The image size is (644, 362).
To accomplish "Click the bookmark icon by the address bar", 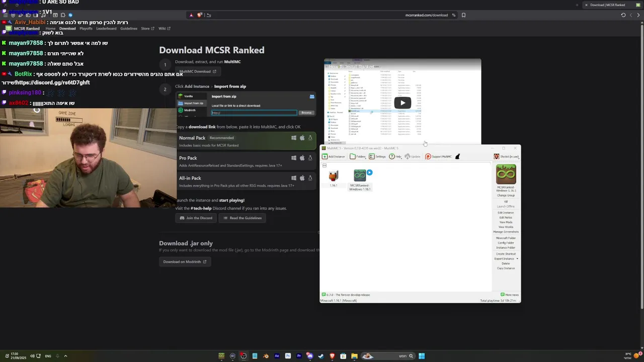I will [463, 15].
